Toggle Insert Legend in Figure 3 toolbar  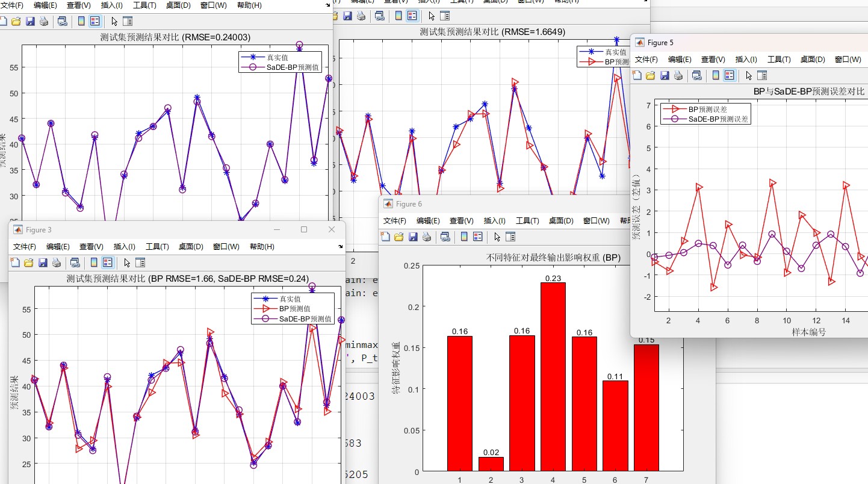point(108,262)
